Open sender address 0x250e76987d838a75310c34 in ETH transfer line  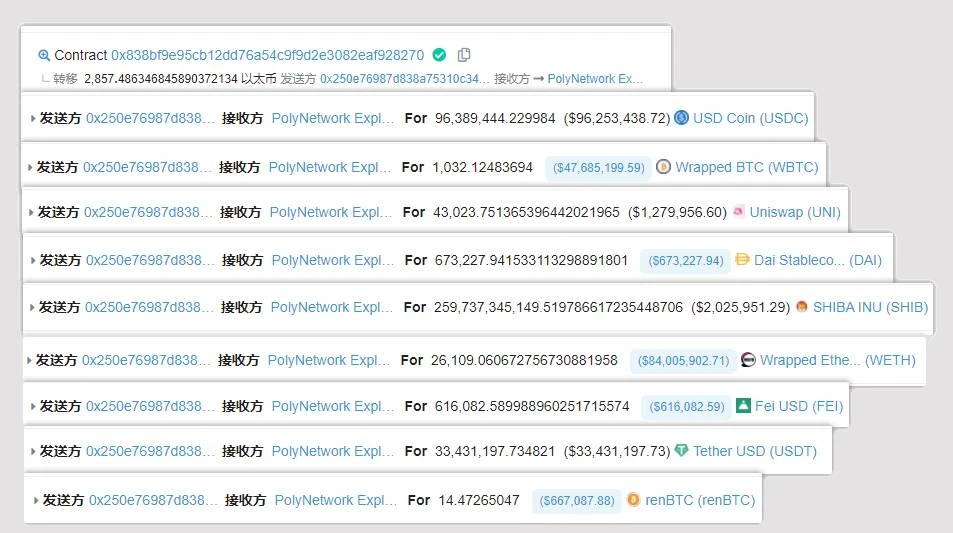(404, 79)
